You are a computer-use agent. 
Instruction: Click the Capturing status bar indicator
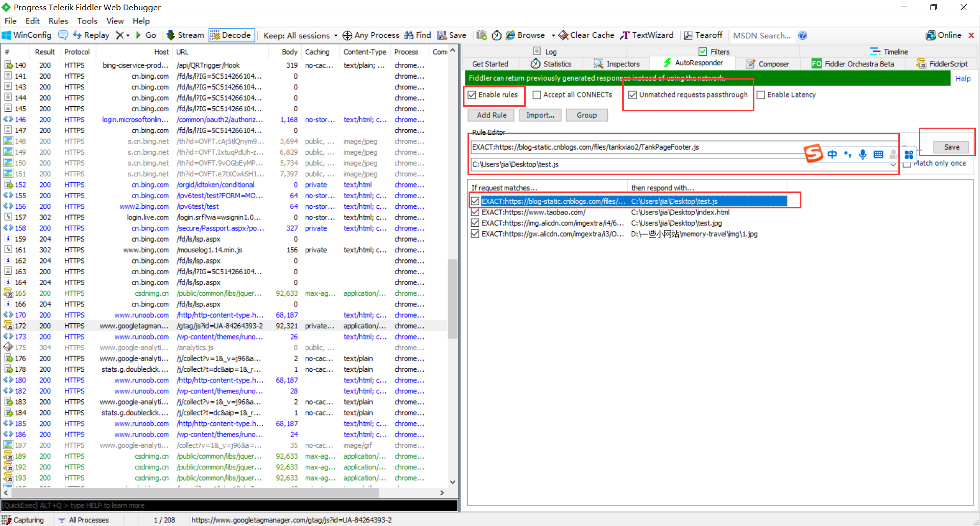(23, 520)
